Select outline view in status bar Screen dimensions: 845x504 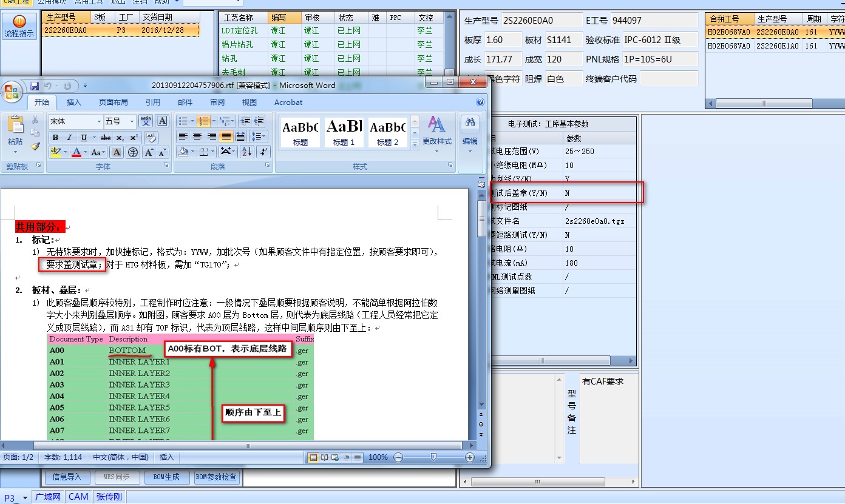pos(346,457)
